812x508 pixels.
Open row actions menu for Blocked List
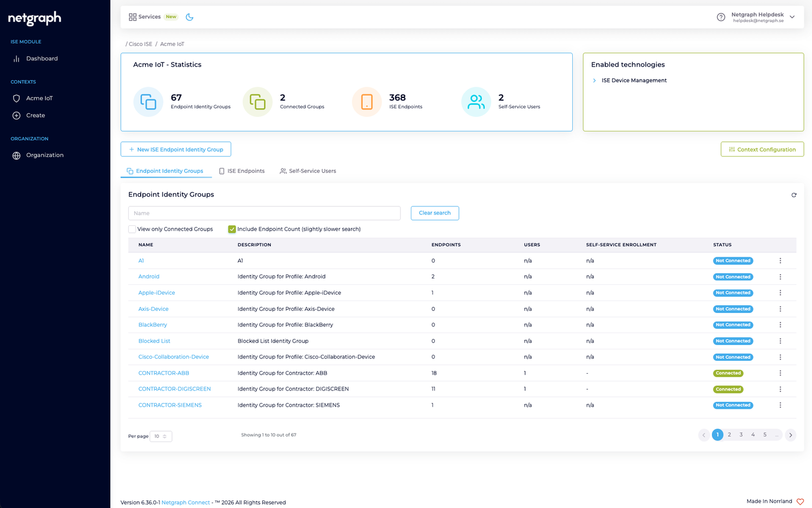(780, 341)
